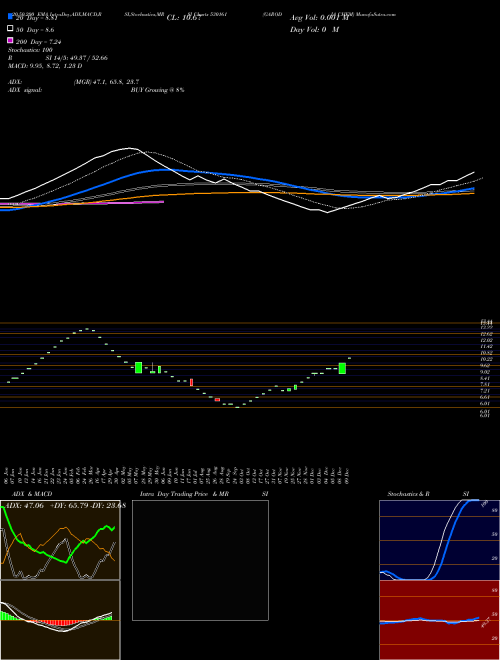Click the MACD histogram panel
This screenshot has width=500, height=660.
[x=60, y=620]
